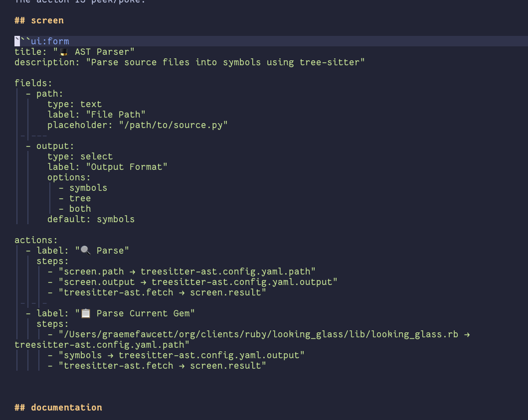This screenshot has height=420, width=528.
Task: Click the clipboard emoji before Parse Current Gem
Action: 86,313
